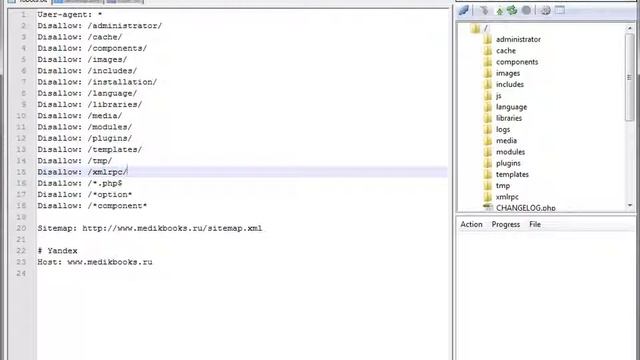Click the gray Abort circle icon
640x360 pixels.
click(526, 10)
